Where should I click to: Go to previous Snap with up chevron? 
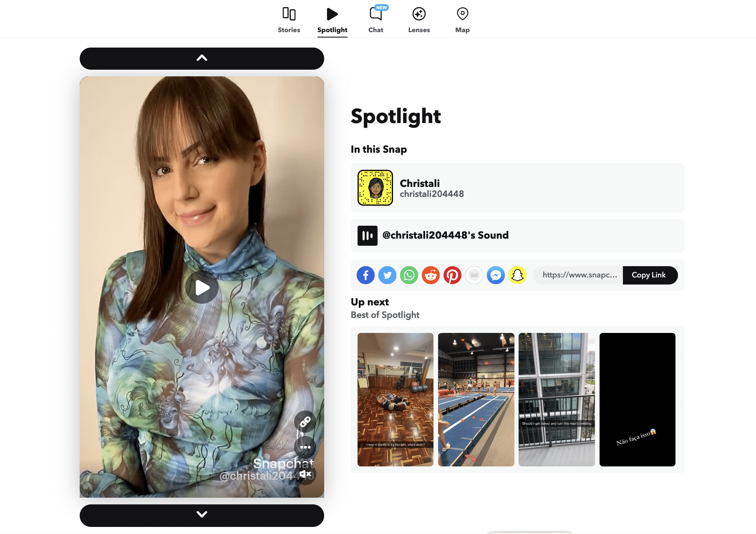tap(202, 58)
